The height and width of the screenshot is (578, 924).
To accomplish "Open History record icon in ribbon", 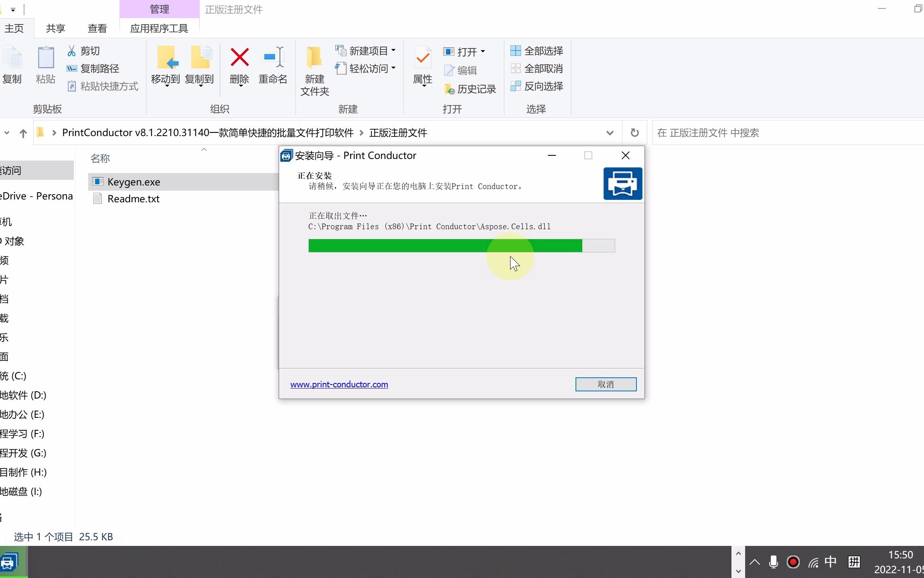I will (x=449, y=89).
